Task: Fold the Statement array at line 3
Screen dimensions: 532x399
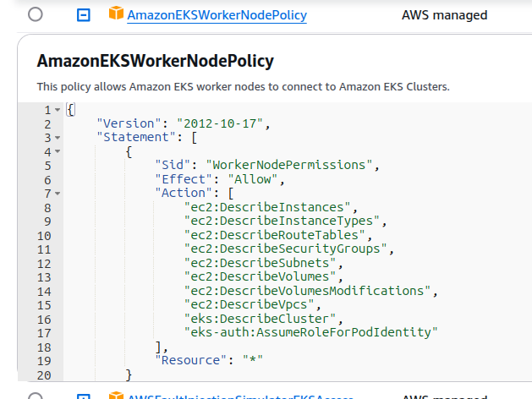Action: pyautogui.click(x=58, y=138)
